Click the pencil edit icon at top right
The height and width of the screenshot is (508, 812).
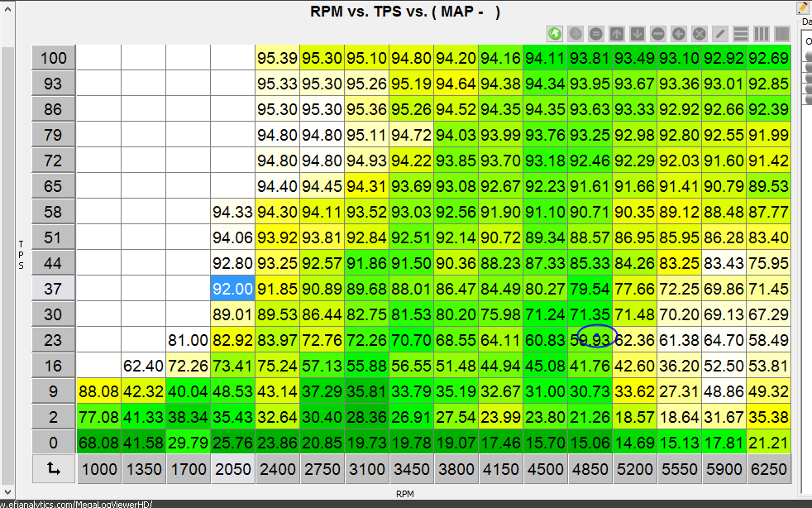pos(803,7)
